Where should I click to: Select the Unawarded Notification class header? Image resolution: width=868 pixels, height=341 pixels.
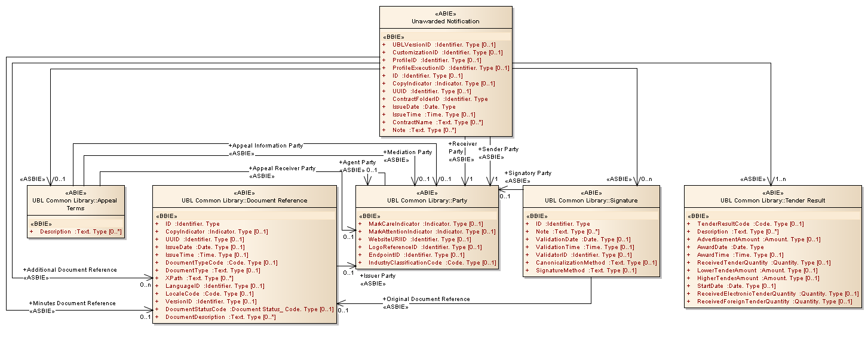tap(445, 21)
